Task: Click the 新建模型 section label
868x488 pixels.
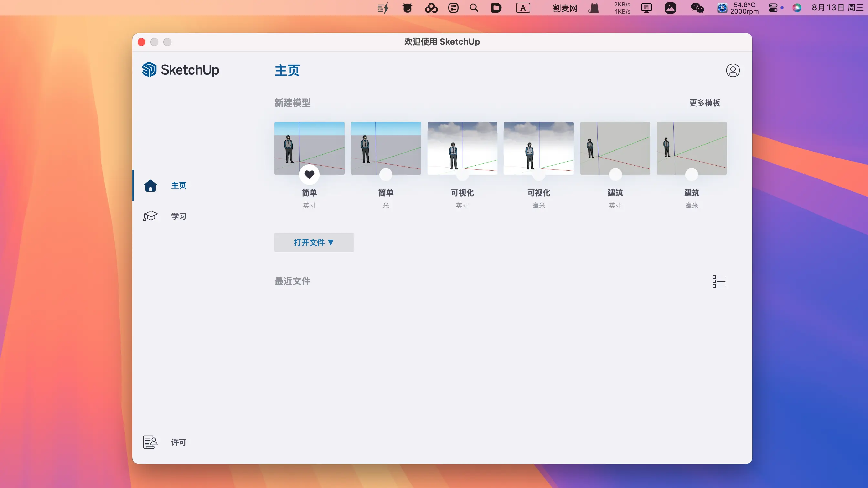Action: tap(292, 103)
